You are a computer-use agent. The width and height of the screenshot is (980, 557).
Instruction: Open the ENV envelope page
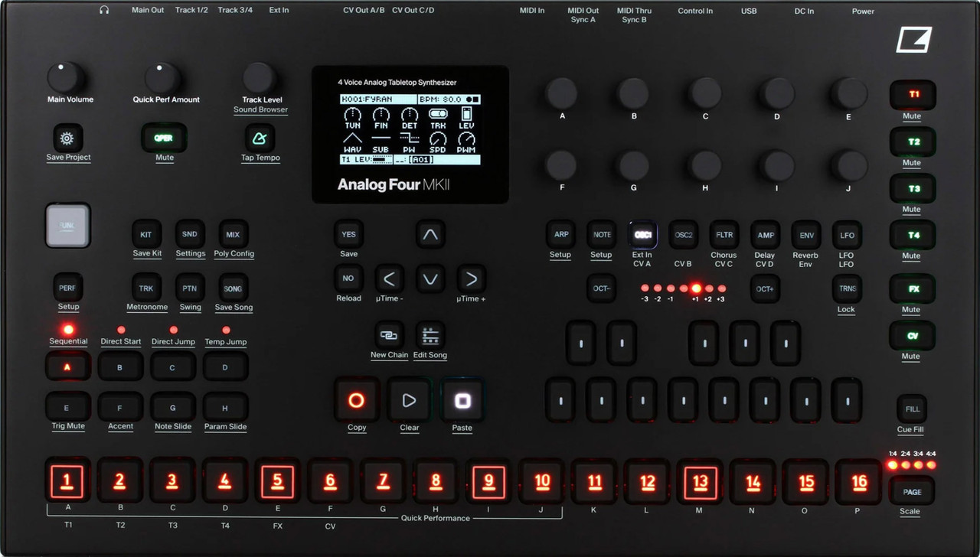pos(805,235)
